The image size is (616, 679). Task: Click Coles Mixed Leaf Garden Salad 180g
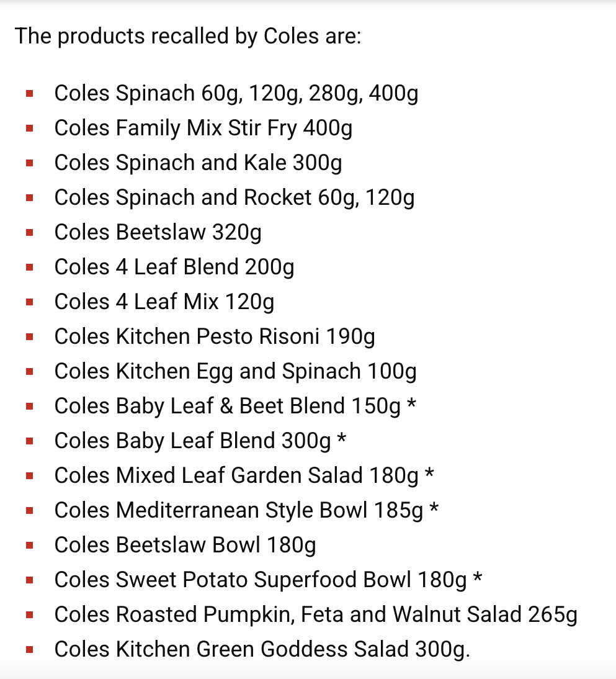click(x=236, y=475)
